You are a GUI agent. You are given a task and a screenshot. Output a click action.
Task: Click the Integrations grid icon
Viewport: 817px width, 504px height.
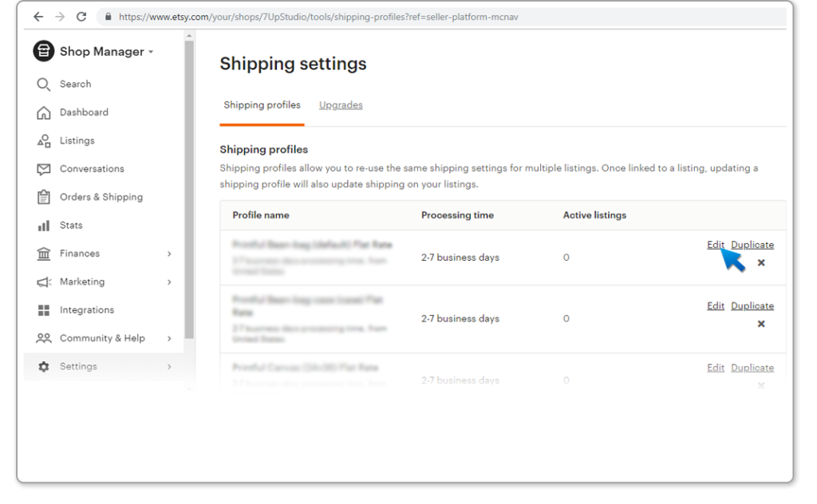click(44, 310)
